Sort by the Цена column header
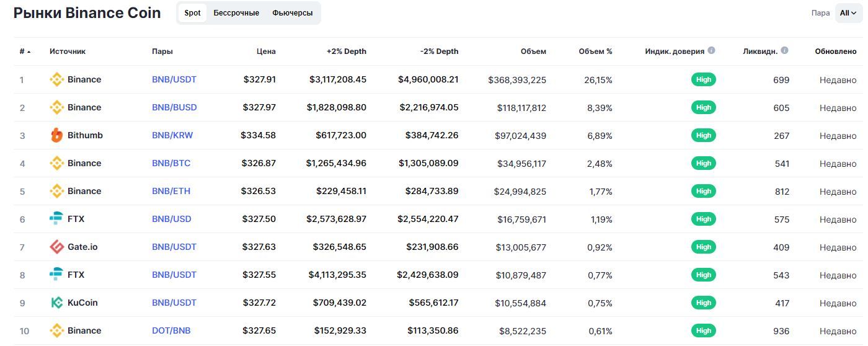Viewport: 868px width, 346px height. [x=266, y=51]
